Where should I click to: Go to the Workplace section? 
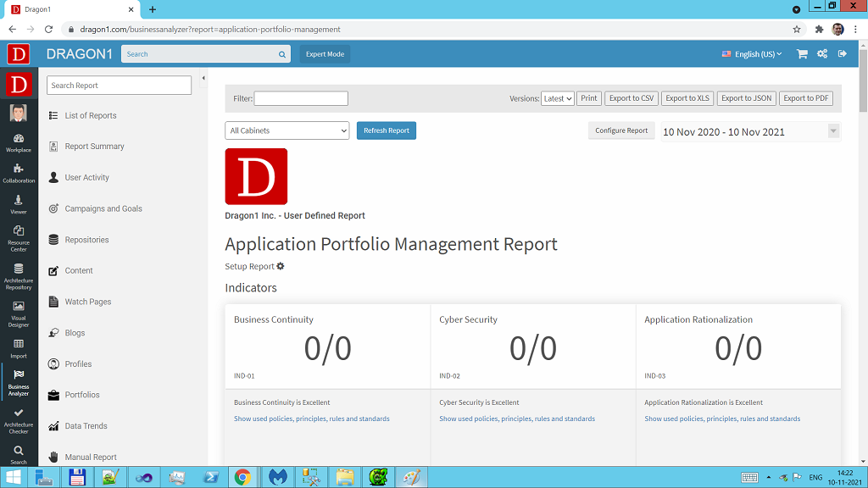click(x=18, y=141)
